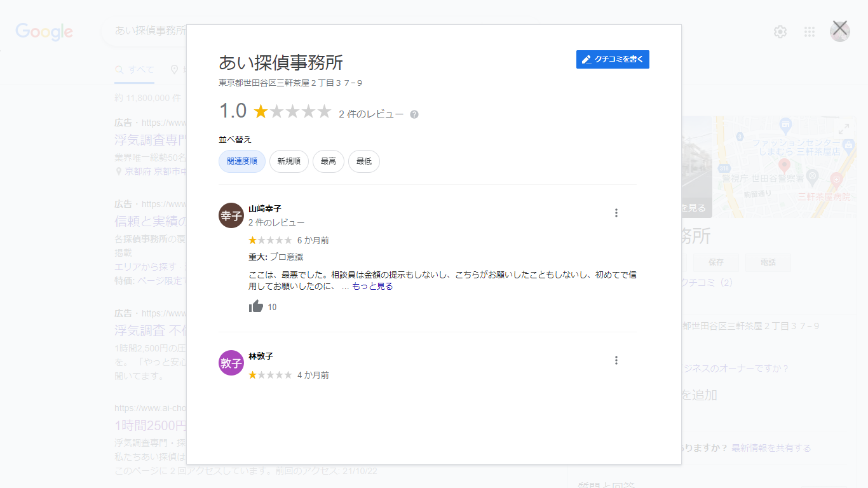
Task: Click the review text starting ここは、最悪でした
Action: point(443,281)
